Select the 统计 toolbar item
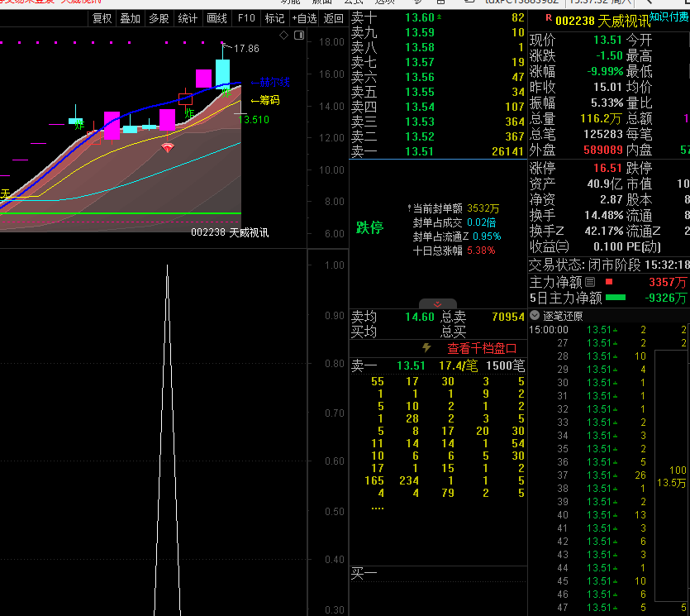The height and width of the screenshot is (616, 690). pos(188,18)
